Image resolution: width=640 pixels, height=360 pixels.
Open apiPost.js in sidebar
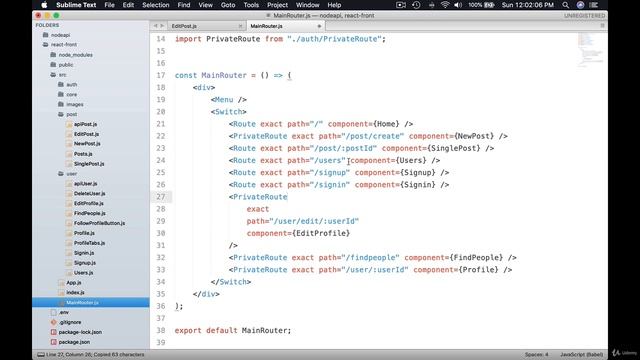(85, 124)
